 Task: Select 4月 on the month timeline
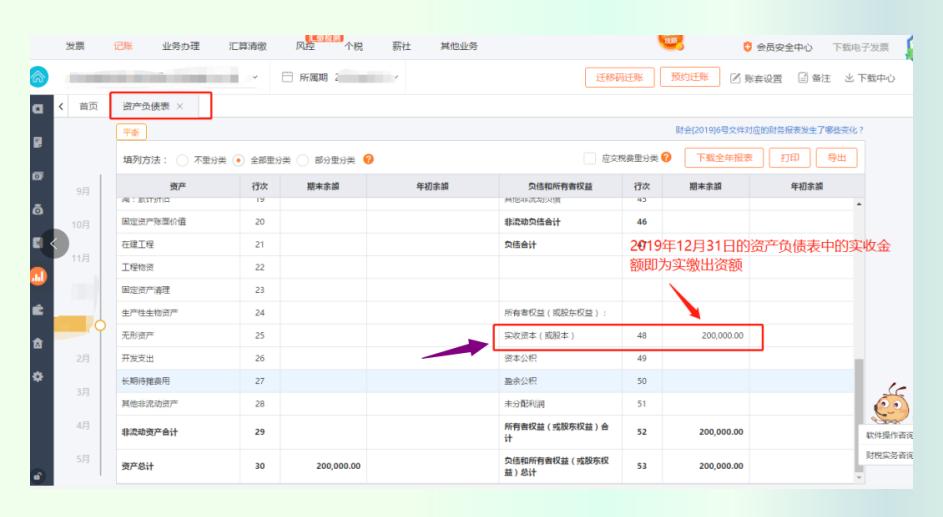coord(82,425)
